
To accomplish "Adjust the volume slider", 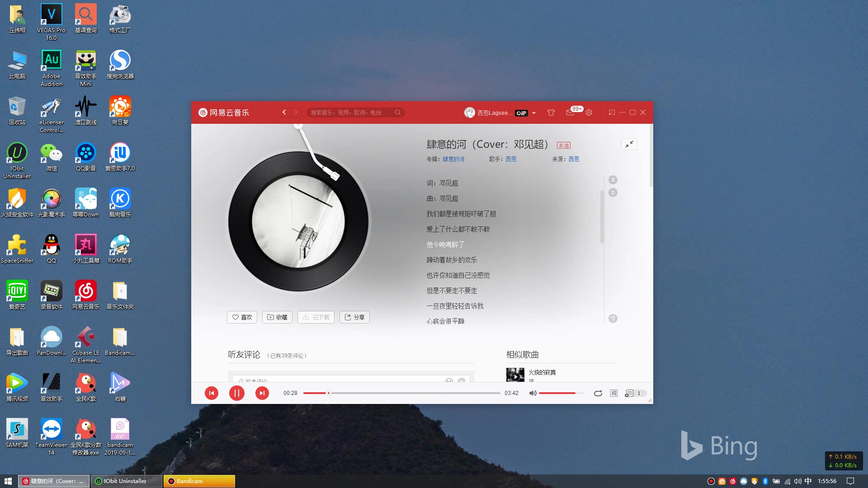I will tap(561, 393).
